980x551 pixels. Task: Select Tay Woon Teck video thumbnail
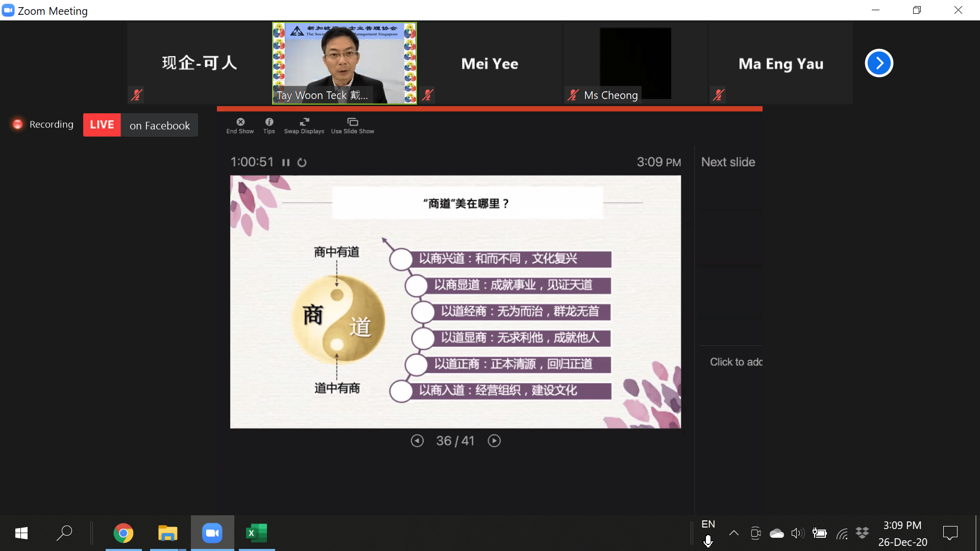coord(345,63)
